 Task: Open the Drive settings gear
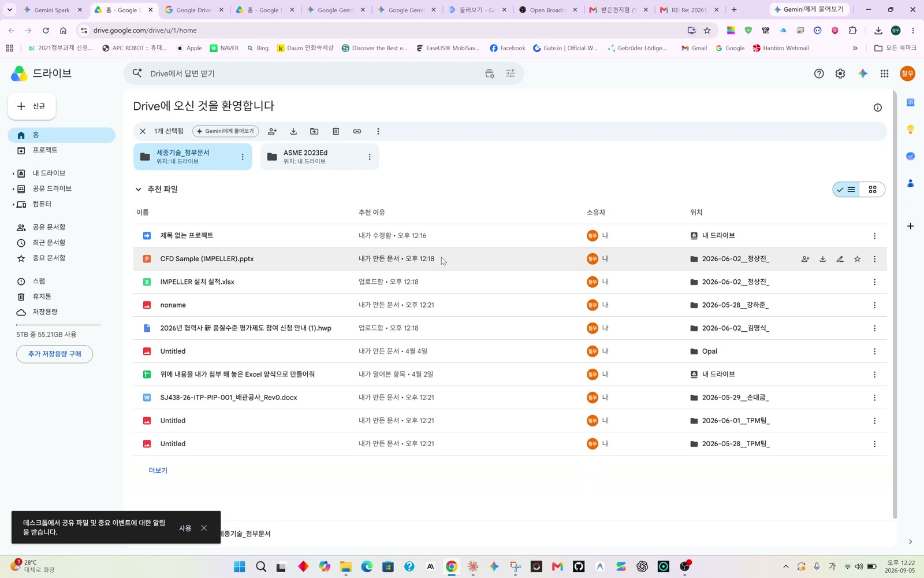(840, 73)
